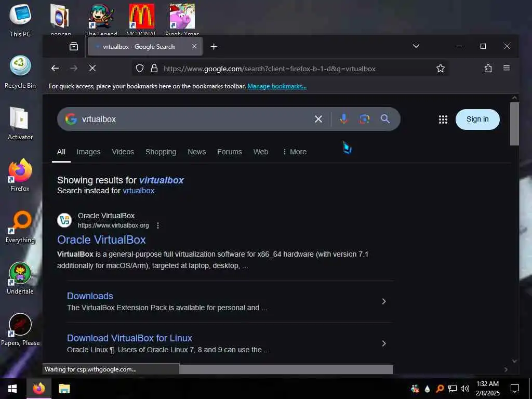This screenshot has height=399, width=532.
Task: Launch Firefox from desktop shortcut
Action: 20,175
